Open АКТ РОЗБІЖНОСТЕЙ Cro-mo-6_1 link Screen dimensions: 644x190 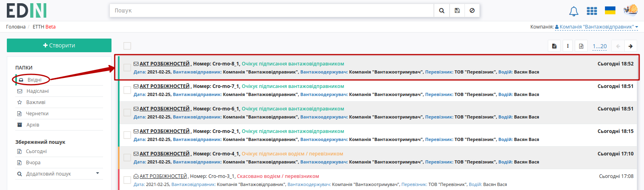pyautogui.click(x=165, y=109)
